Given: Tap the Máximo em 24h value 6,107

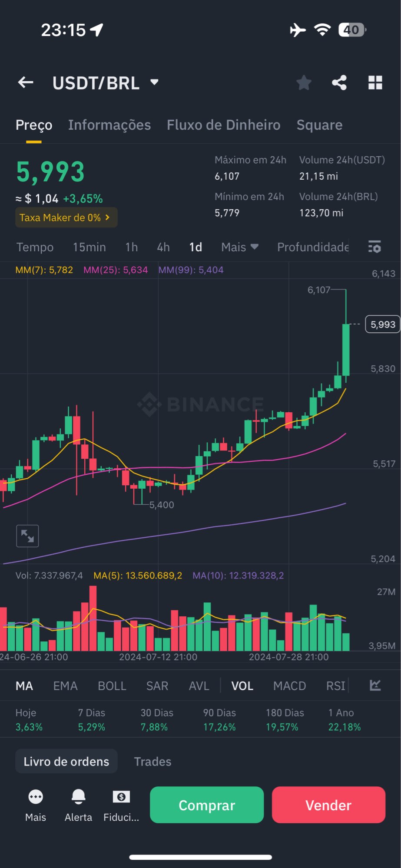Looking at the screenshot, I should tap(227, 176).
